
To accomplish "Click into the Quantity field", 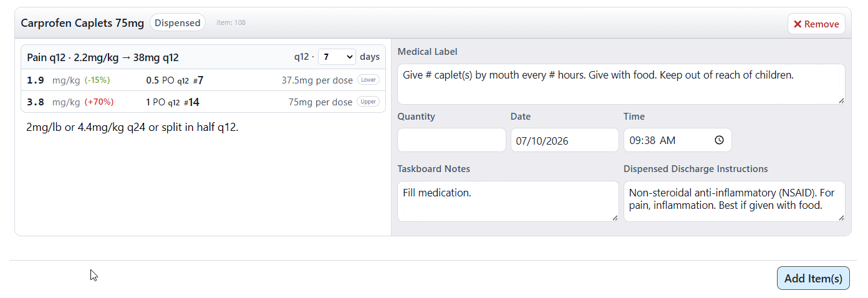I will (451, 140).
